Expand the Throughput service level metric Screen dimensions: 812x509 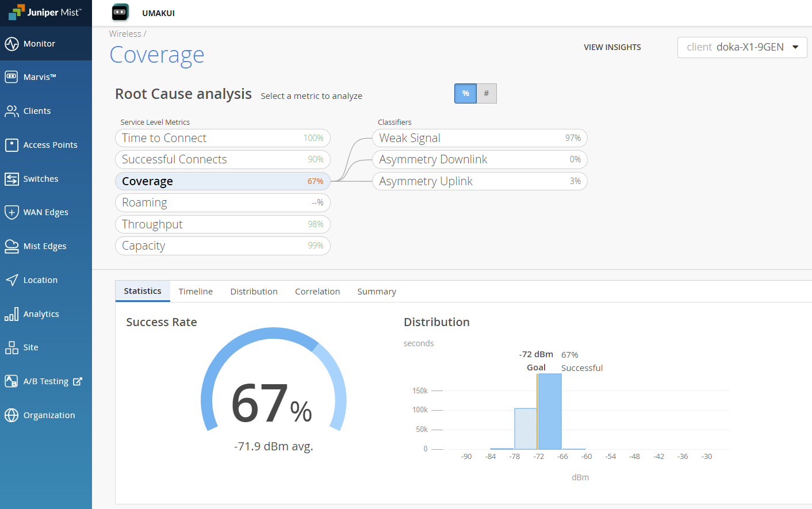pos(223,224)
